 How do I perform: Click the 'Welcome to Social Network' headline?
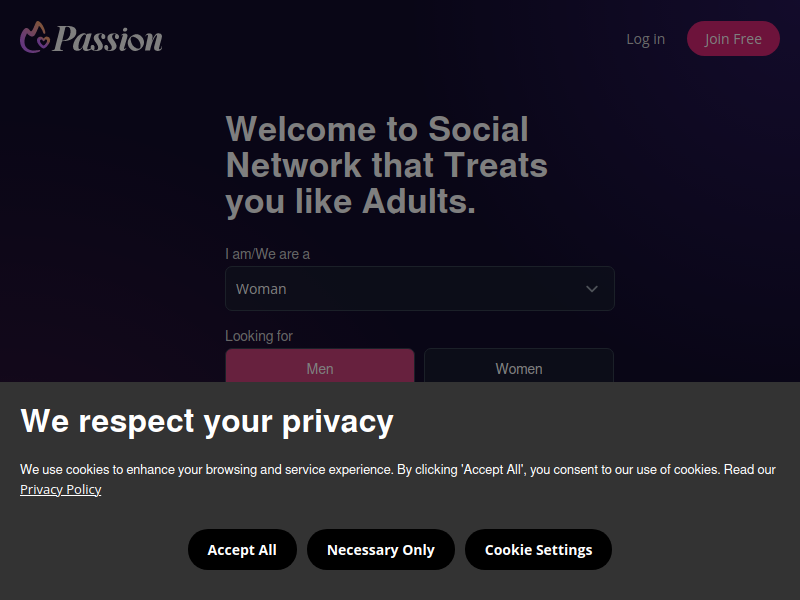387,165
